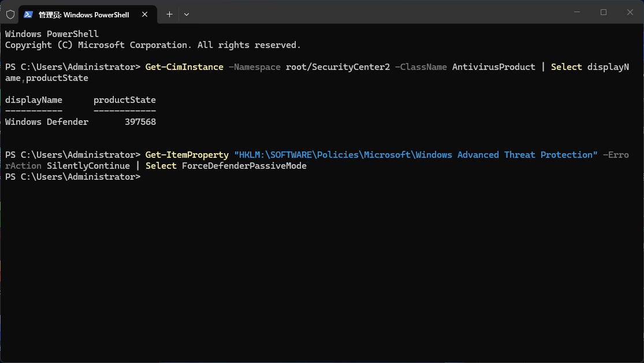Click the productState column header
The height and width of the screenshot is (363, 644).
pos(124,100)
